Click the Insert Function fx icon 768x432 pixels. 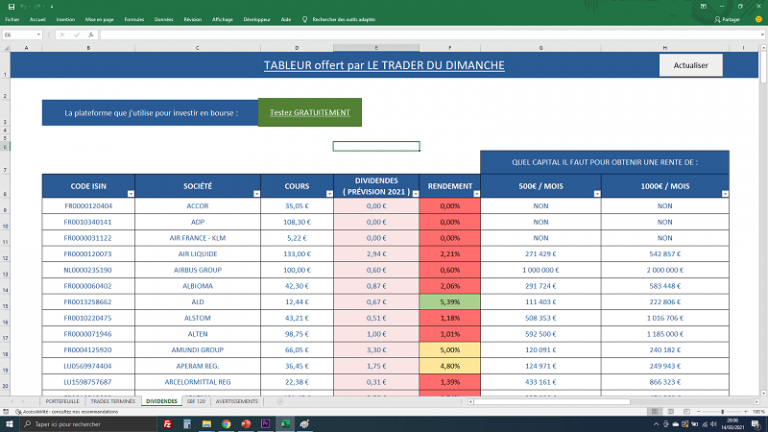pos(93,35)
